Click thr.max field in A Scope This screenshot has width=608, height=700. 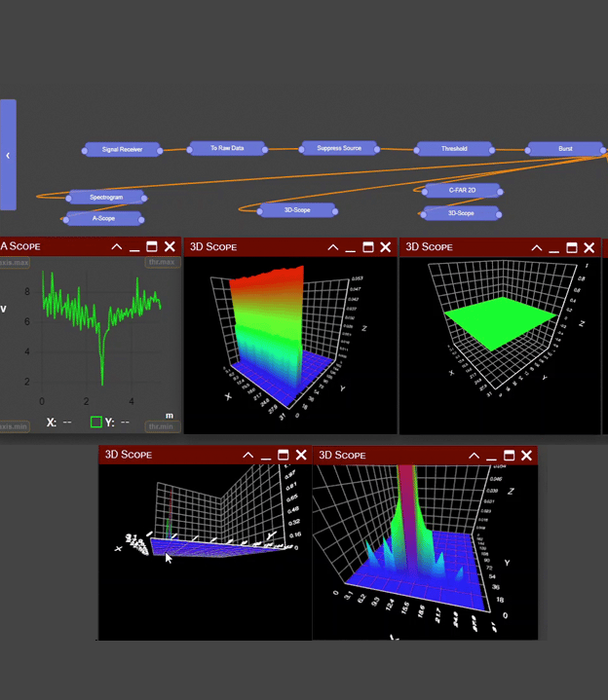coord(162,262)
